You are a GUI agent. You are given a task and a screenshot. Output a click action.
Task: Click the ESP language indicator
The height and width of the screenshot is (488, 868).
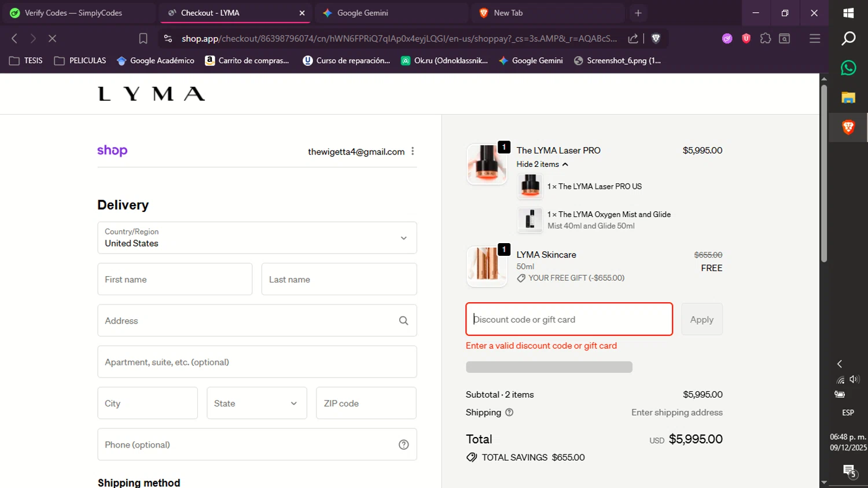point(848,413)
